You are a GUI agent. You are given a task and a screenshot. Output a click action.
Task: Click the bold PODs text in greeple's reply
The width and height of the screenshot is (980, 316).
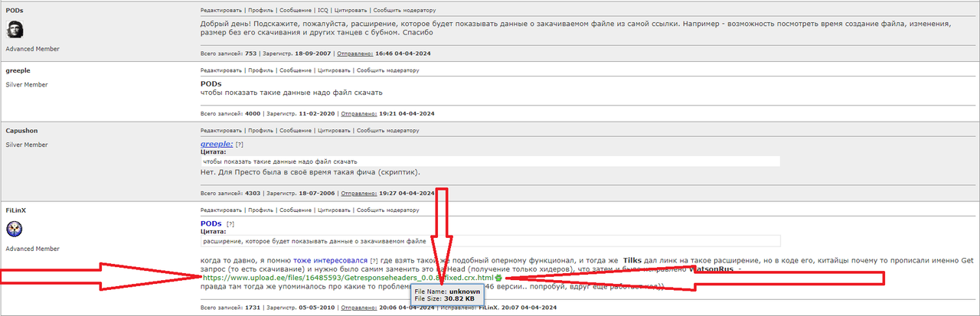[211, 83]
